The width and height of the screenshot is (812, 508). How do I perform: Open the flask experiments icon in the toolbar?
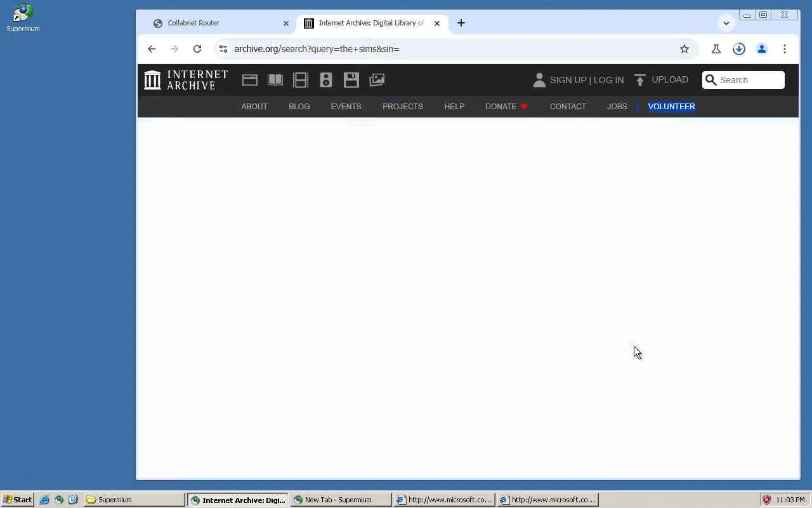(x=716, y=49)
